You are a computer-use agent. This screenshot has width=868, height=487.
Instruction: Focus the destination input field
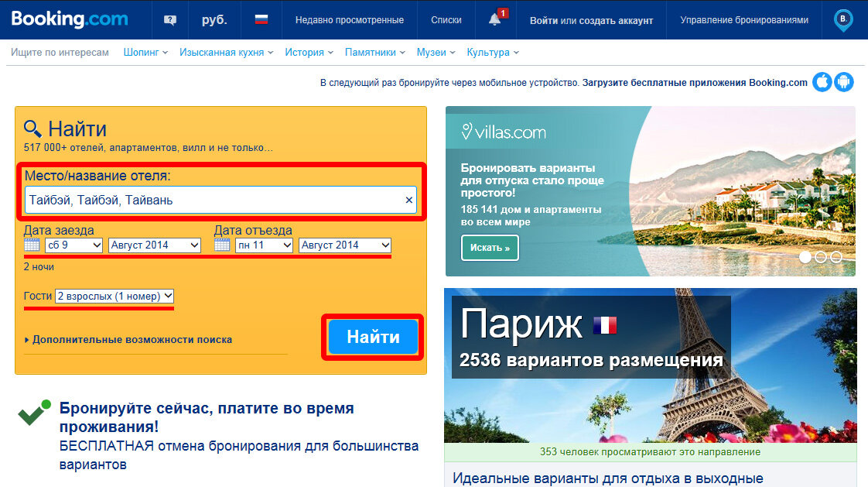[220, 200]
